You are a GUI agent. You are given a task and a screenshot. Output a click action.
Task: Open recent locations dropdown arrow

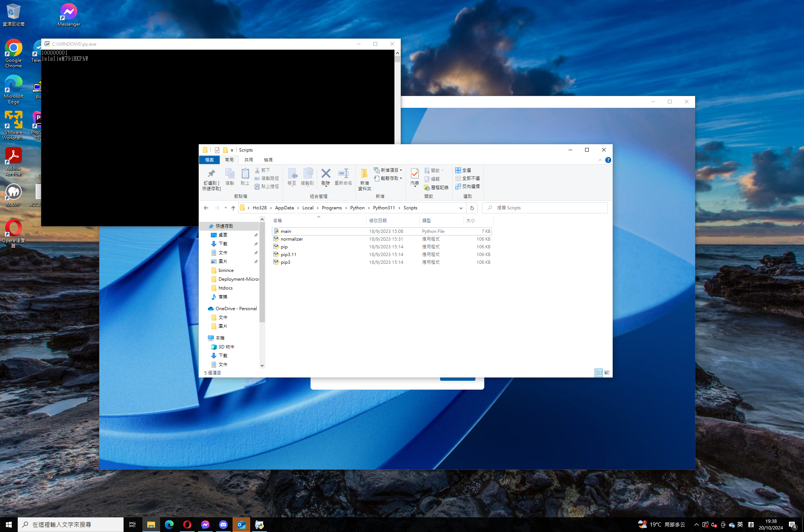(x=226, y=208)
